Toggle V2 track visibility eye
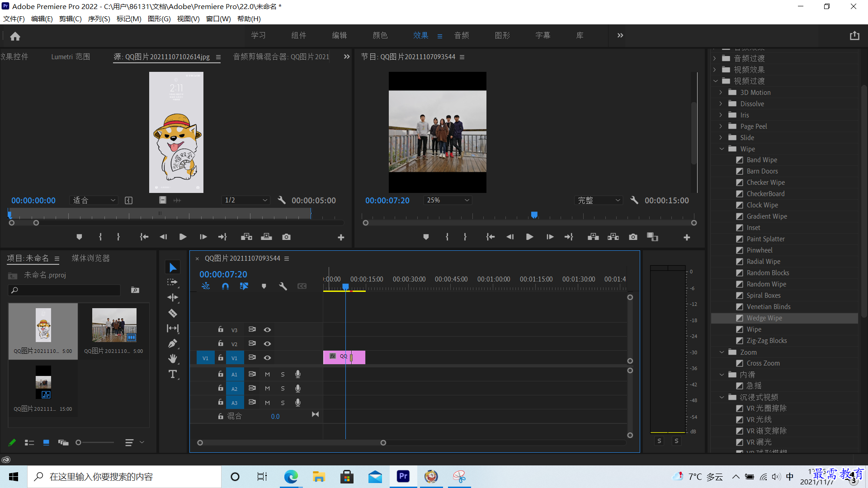 [267, 344]
